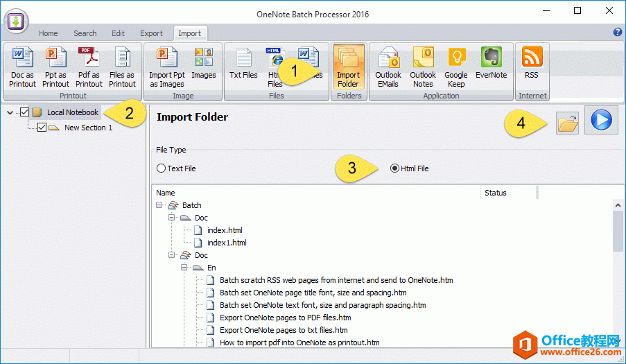The width and height of the screenshot is (626, 364).
Task: Collapse the Local Notebook tree chevron
Action: (x=10, y=112)
